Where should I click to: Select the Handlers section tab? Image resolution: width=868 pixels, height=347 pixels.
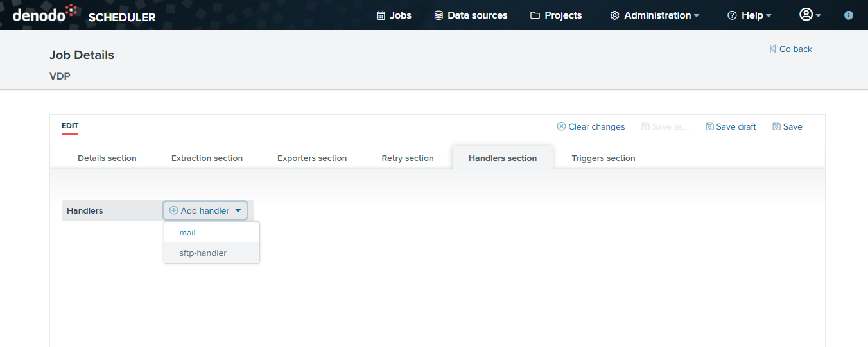click(x=503, y=158)
